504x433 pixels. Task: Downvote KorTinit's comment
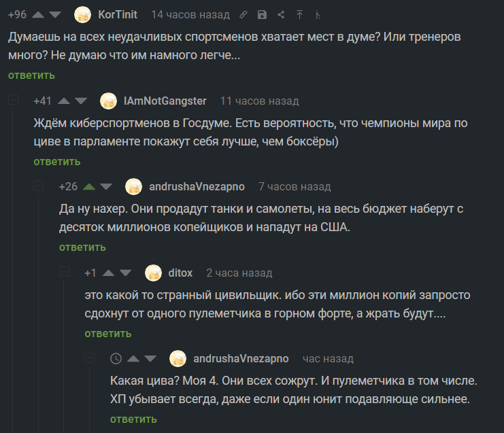pos(55,14)
